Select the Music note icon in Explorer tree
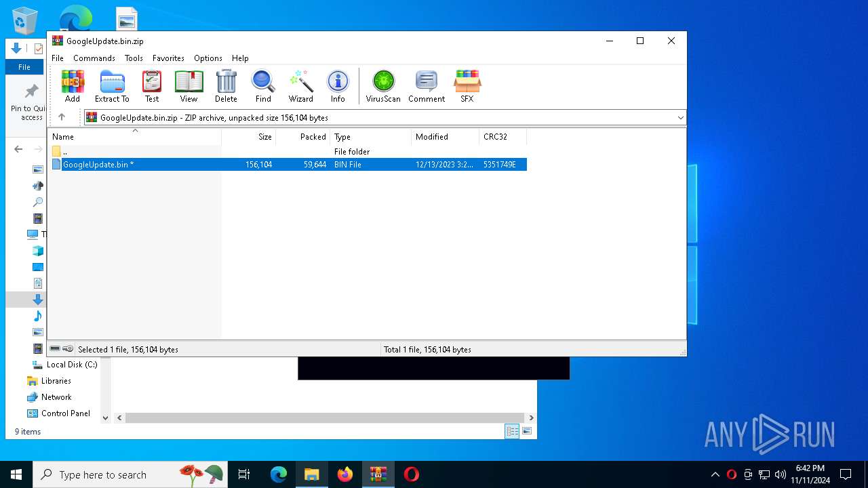This screenshot has width=868, height=488. (38, 316)
